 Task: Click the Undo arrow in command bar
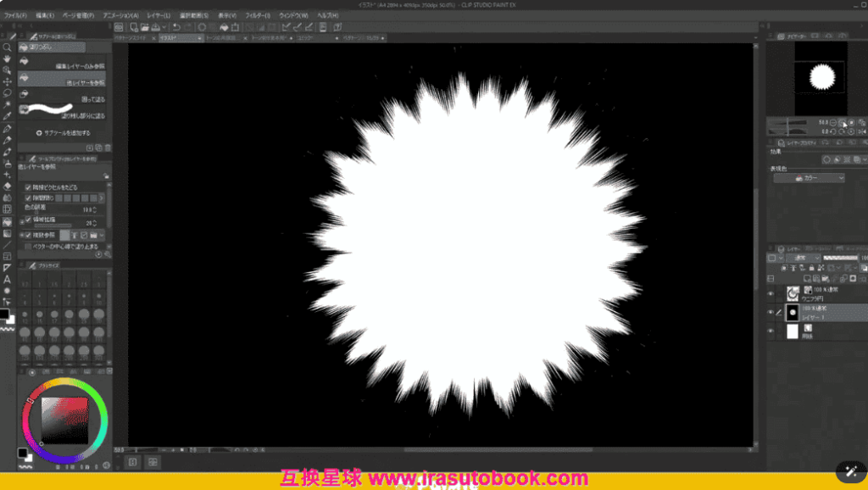tap(175, 27)
